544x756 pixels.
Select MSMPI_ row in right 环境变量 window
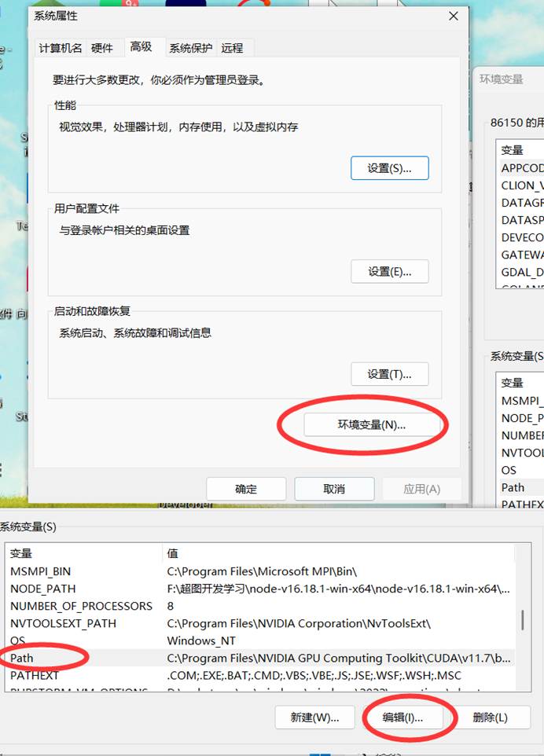click(522, 401)
